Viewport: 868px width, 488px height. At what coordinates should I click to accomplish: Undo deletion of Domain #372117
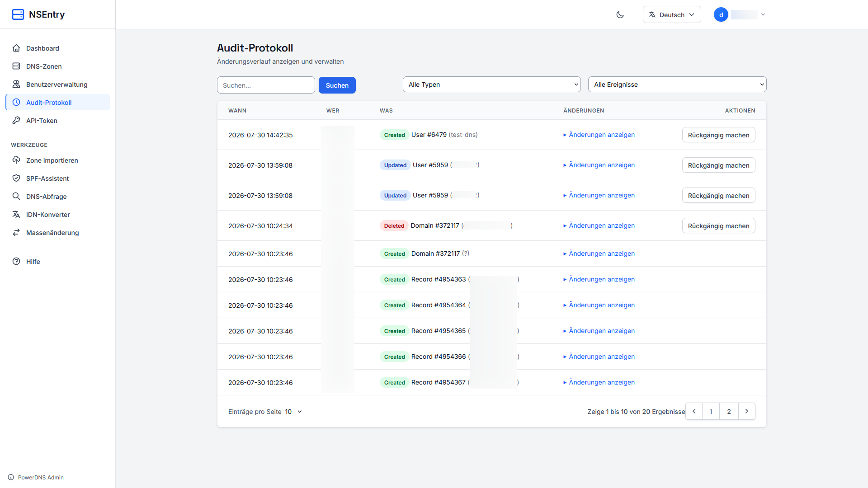click(x=718, y=225)
